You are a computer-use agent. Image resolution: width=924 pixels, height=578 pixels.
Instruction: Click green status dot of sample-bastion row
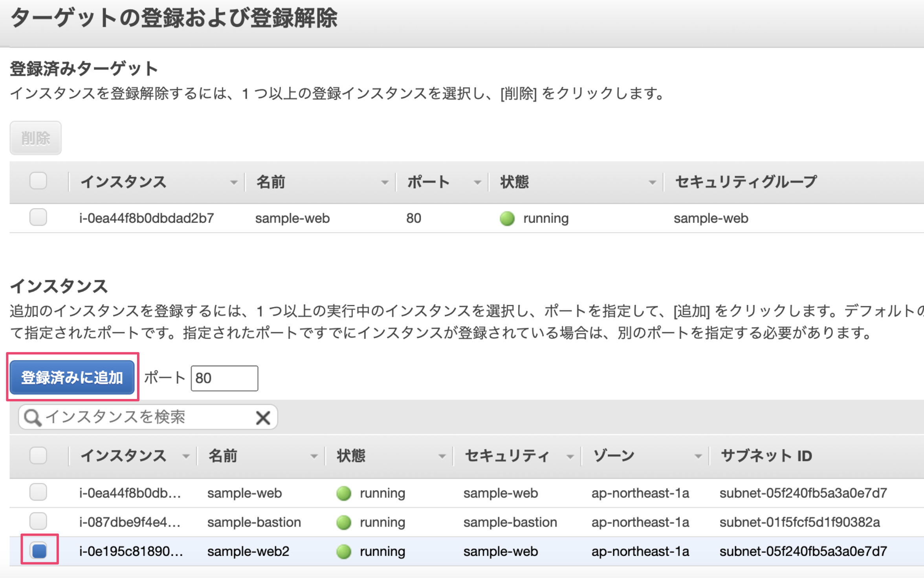pyautogui.click(x=344, y=522)
